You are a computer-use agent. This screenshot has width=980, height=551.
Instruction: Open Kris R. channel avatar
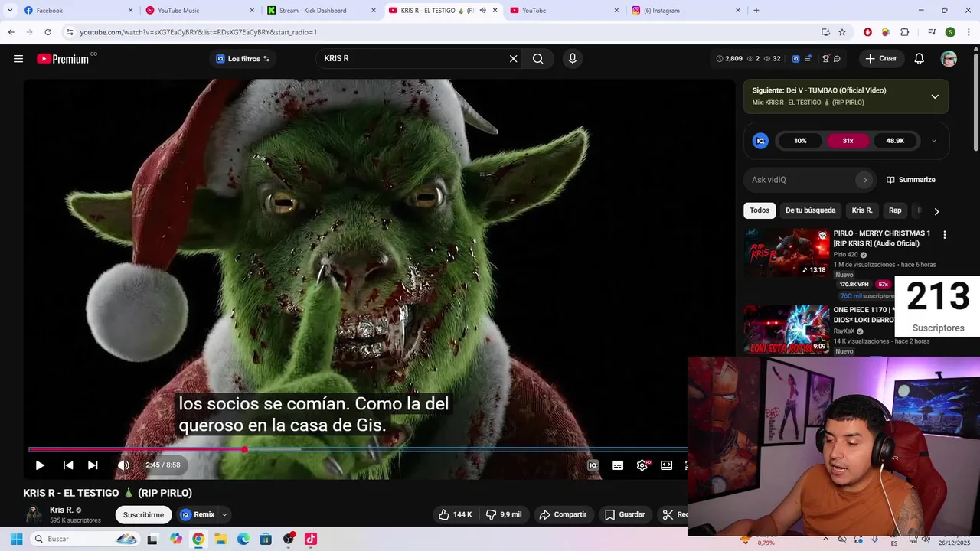[x=34, y=515]
